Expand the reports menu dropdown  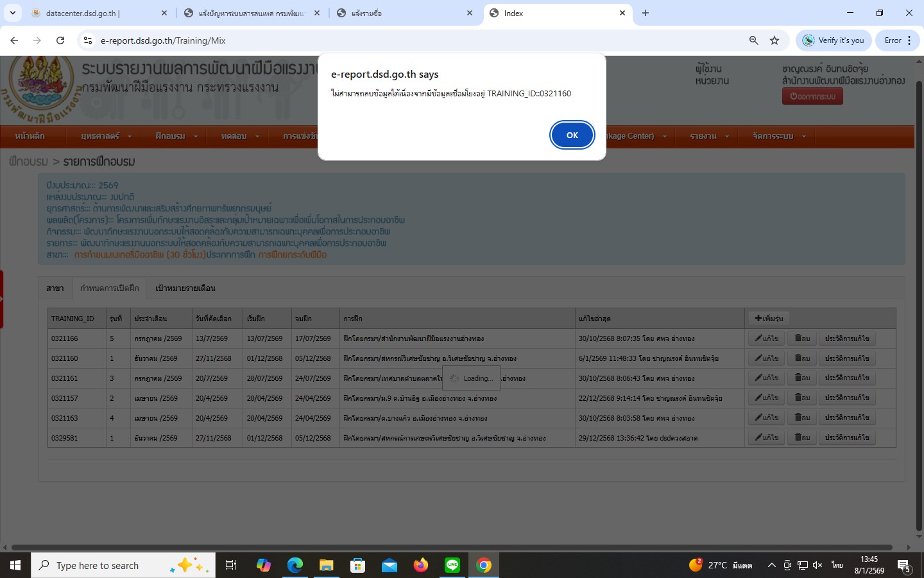pyautogui.click(x=709, y=136)
